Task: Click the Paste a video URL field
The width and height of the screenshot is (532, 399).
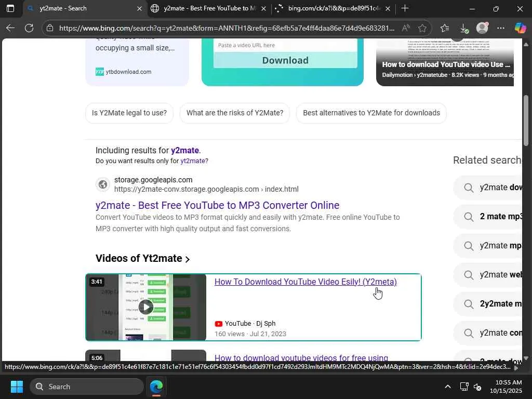Action: (285, 45)
